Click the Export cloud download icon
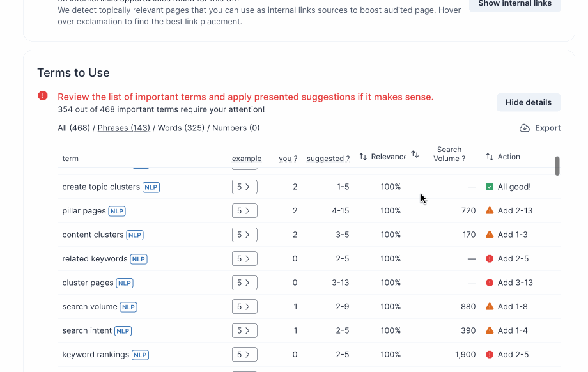Image resolution: width=588 pixels, height=372 pixels. tap(525, 128)
